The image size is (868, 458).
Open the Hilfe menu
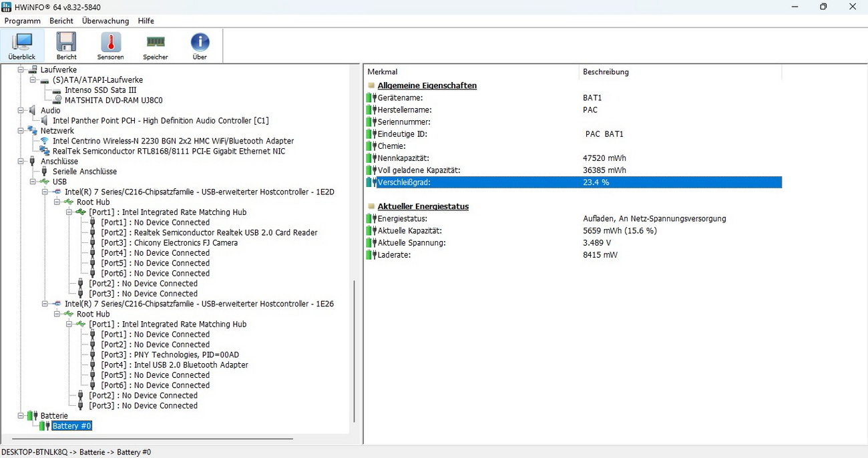coord(146,21)
